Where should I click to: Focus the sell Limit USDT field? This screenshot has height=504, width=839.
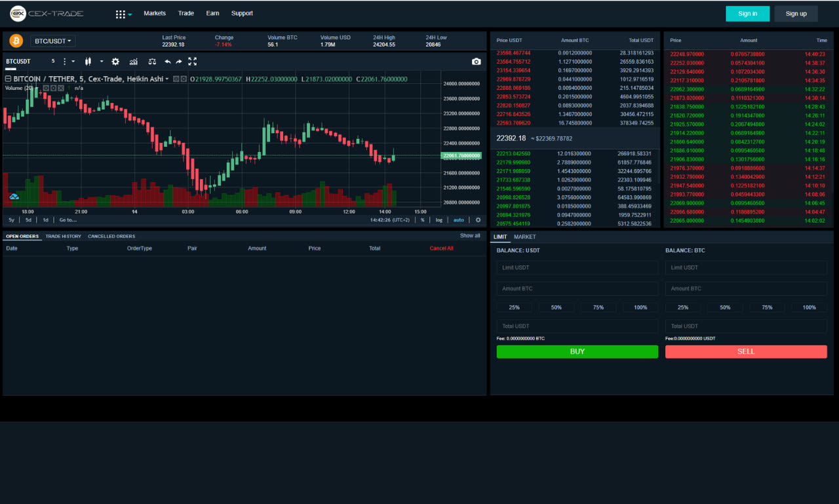746,267
